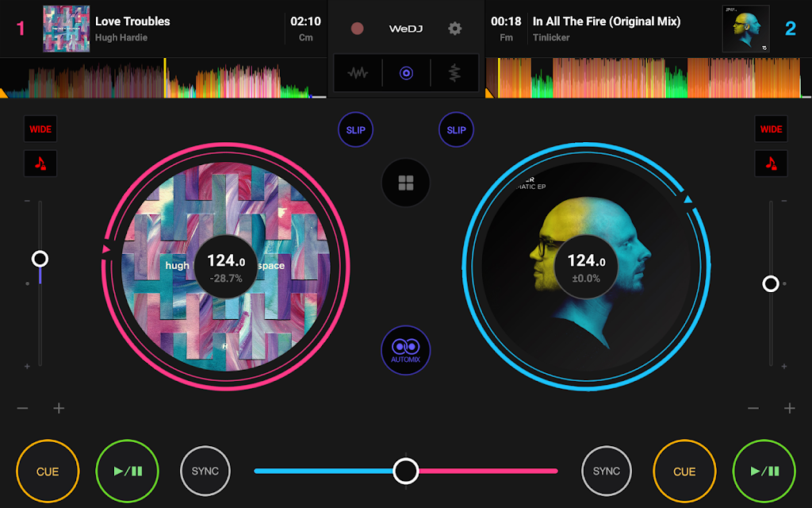Open the pads grid panel

pyautogui.click(x=406, y=183)
